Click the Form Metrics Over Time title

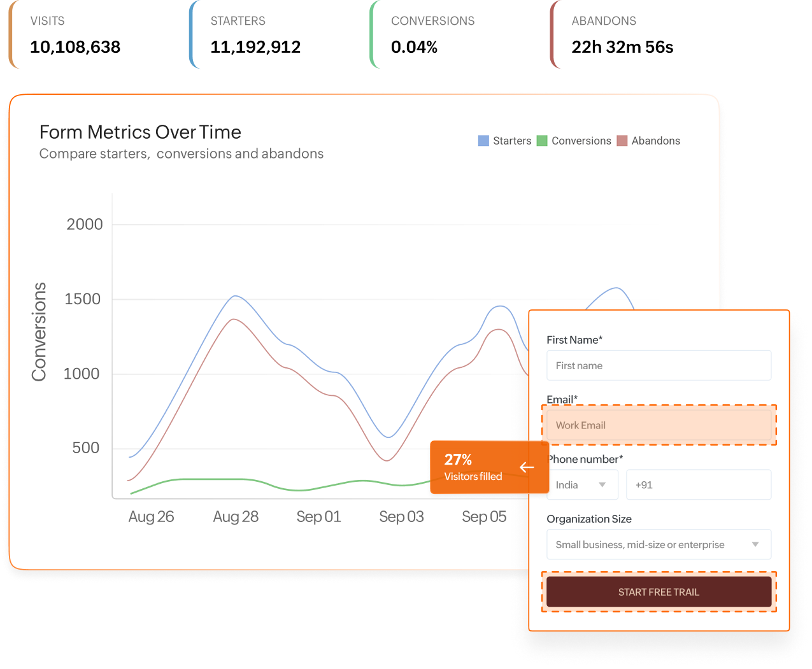(140, 132)
